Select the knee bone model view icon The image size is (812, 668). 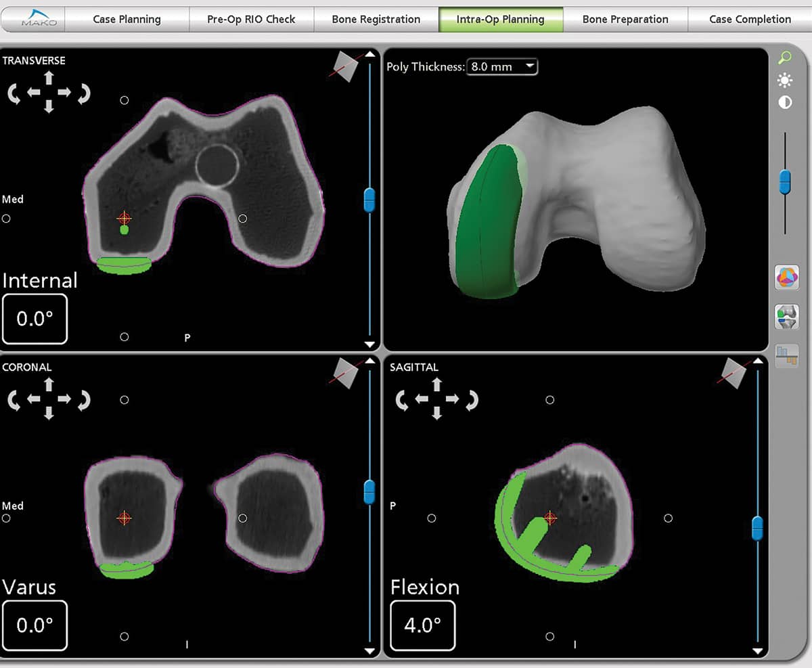click(x=786, y=317)
